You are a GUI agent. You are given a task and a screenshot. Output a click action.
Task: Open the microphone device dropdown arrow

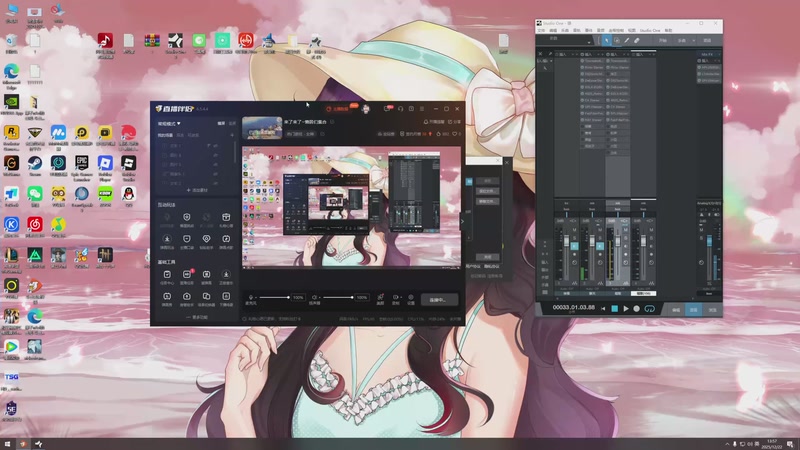point(256,297)
